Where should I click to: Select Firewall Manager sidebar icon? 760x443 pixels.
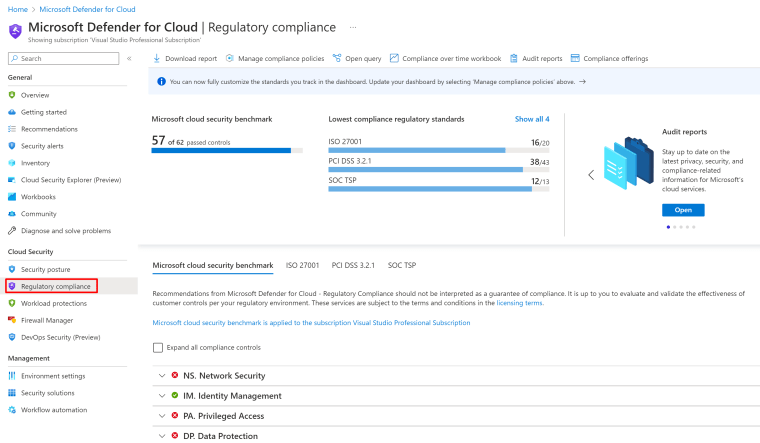click(x=12, y=320)
